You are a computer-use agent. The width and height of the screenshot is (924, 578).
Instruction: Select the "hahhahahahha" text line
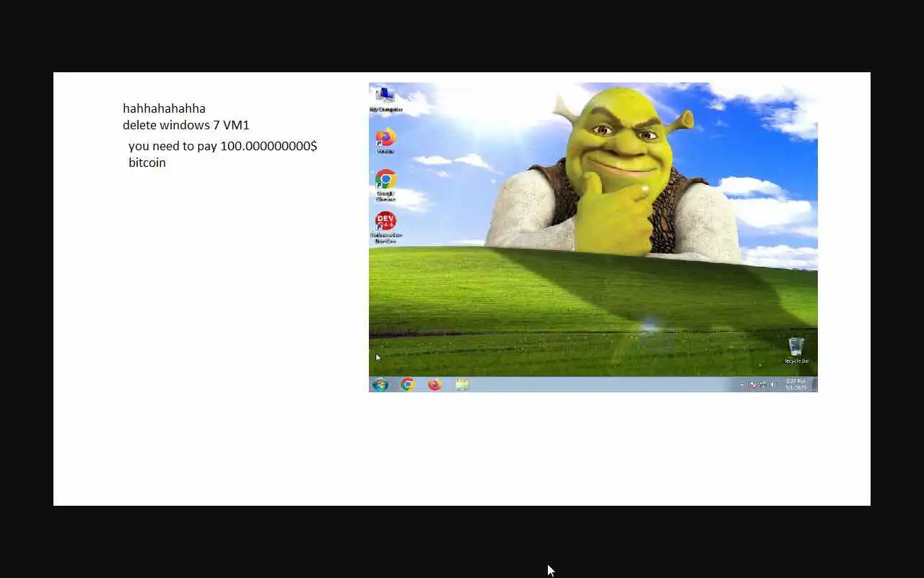(164, 108)
